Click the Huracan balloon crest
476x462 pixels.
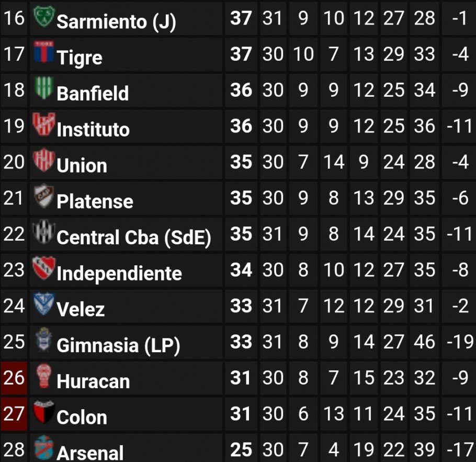(x=44, y=376)
